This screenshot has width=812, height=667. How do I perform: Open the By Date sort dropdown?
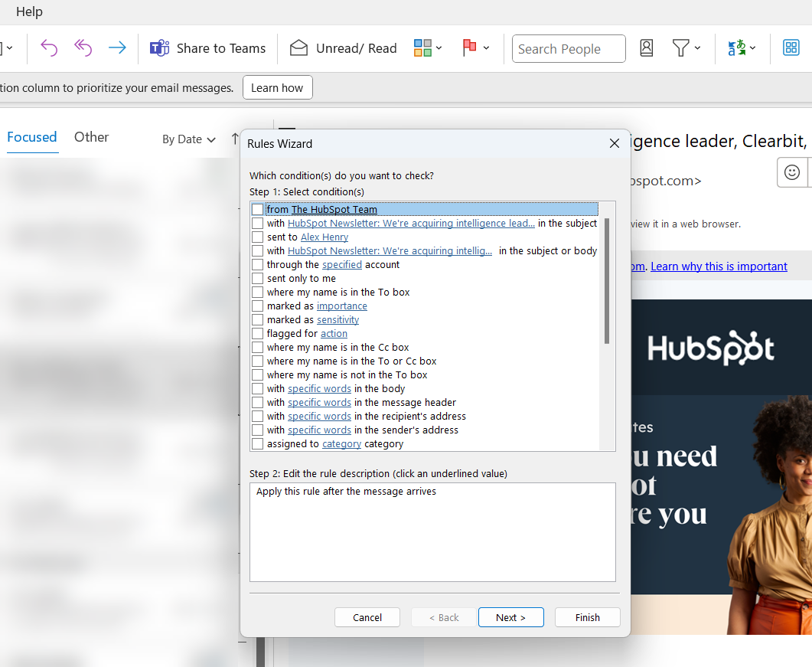click(188, 139)
